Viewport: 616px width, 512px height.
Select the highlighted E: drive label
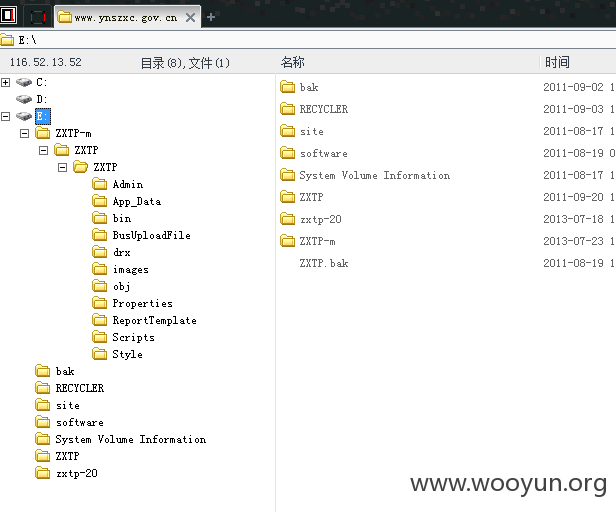coord(42,116)
